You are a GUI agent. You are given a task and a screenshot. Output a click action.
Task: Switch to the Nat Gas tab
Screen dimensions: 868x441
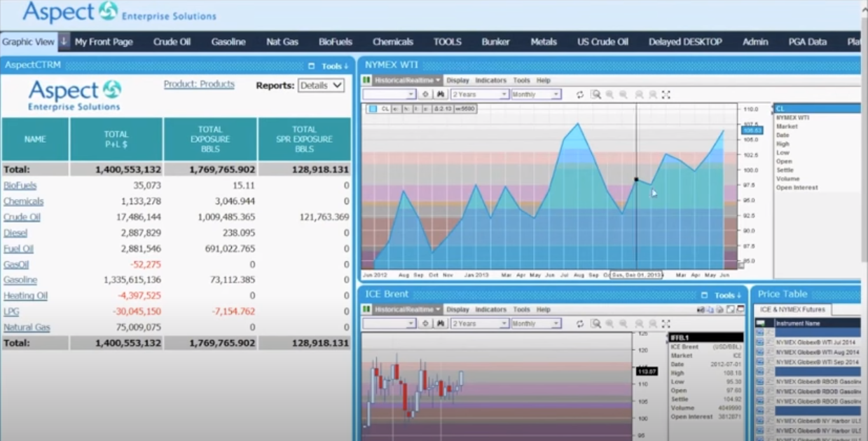click(282, 42)
